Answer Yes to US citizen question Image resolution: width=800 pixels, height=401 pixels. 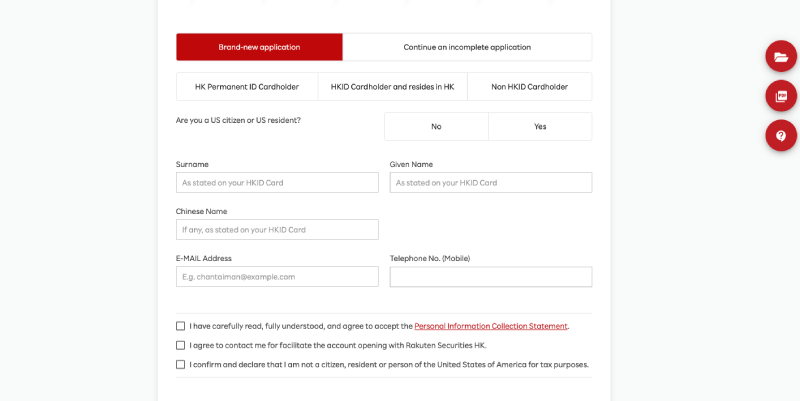tap(540, 127)
